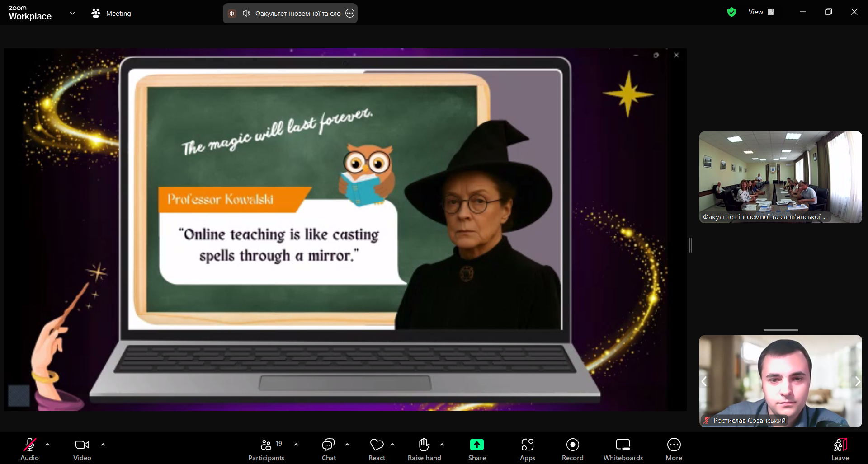
Task: Start recording the meeting
Action: [573, 449]
